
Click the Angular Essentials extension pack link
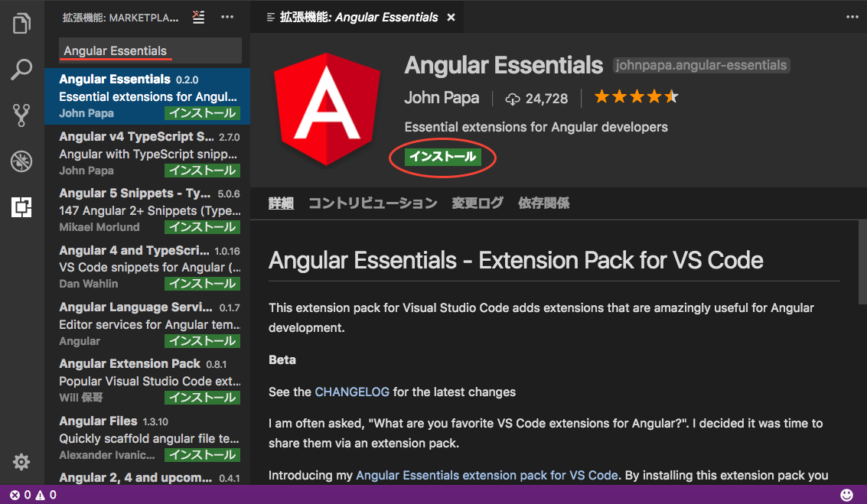(486, 474)
